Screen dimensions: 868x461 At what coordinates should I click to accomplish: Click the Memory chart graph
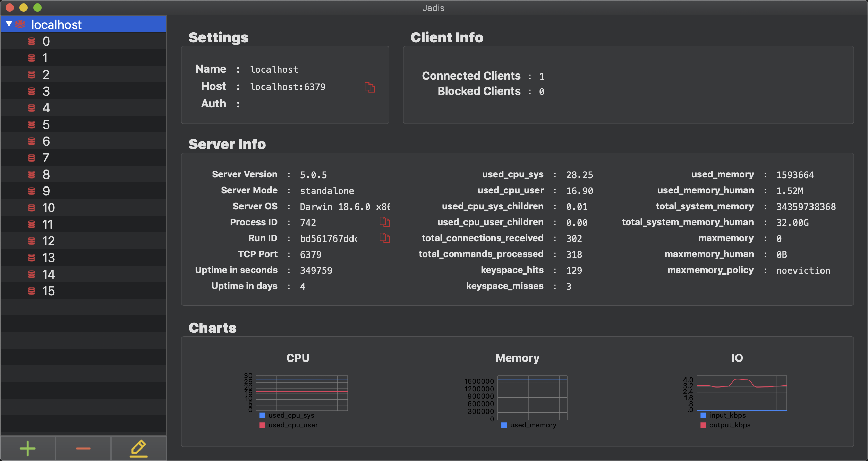pos(533,398)
